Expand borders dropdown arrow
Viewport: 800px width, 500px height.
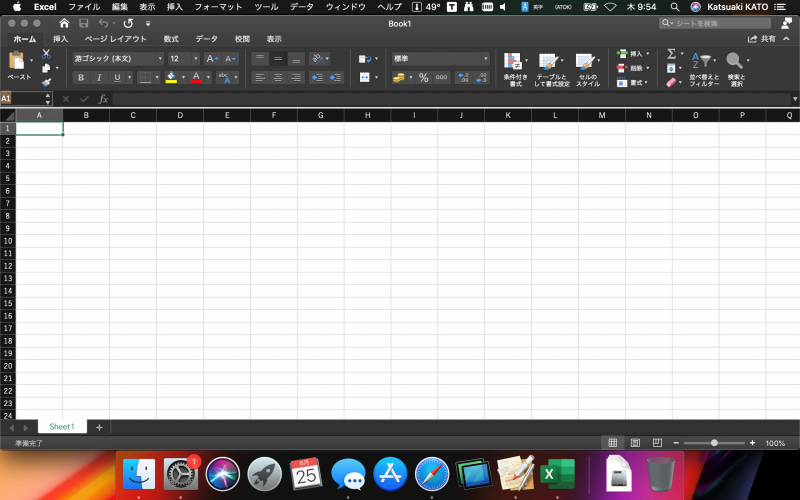[157, 78]
